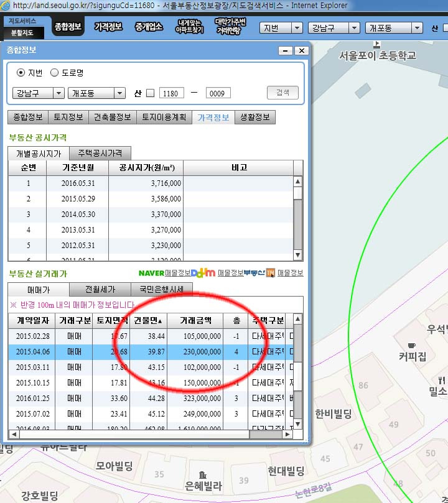
Task: Select the 주택공시가격 tab
Action: 100,154
